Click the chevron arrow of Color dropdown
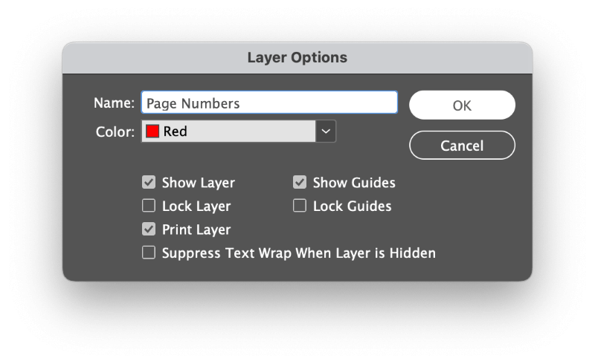 pos(326,131)
